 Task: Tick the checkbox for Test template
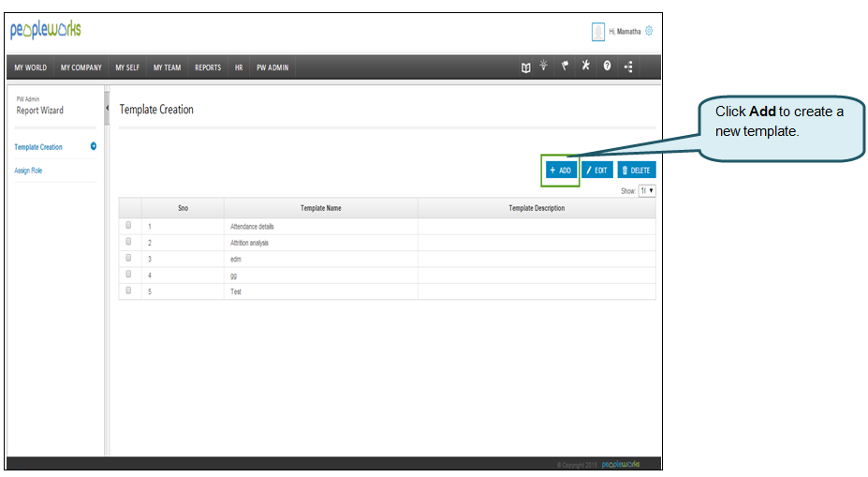click(x=128, y=291)
